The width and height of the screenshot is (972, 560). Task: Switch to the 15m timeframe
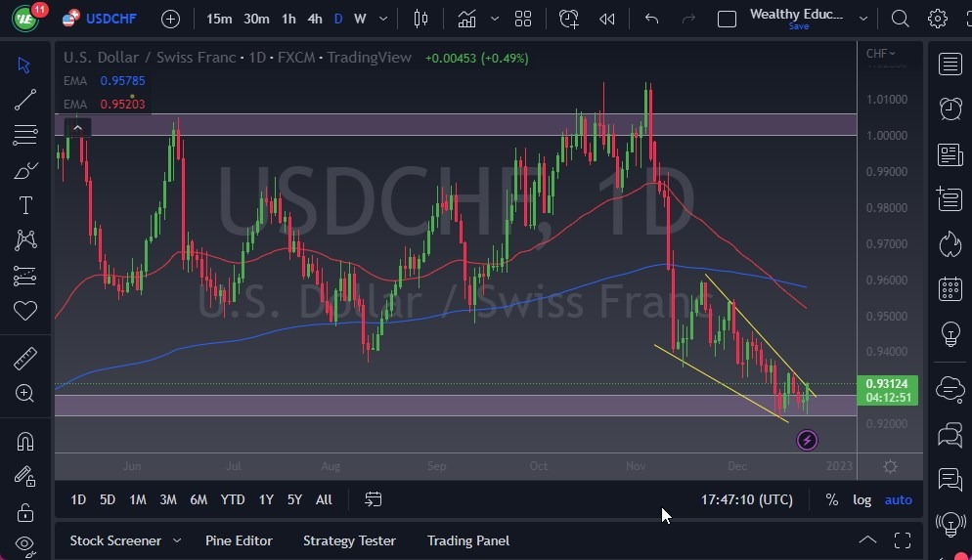219,20
